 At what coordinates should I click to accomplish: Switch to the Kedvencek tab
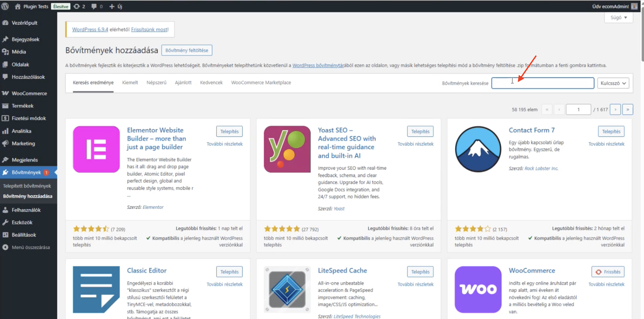pos(211,83)
